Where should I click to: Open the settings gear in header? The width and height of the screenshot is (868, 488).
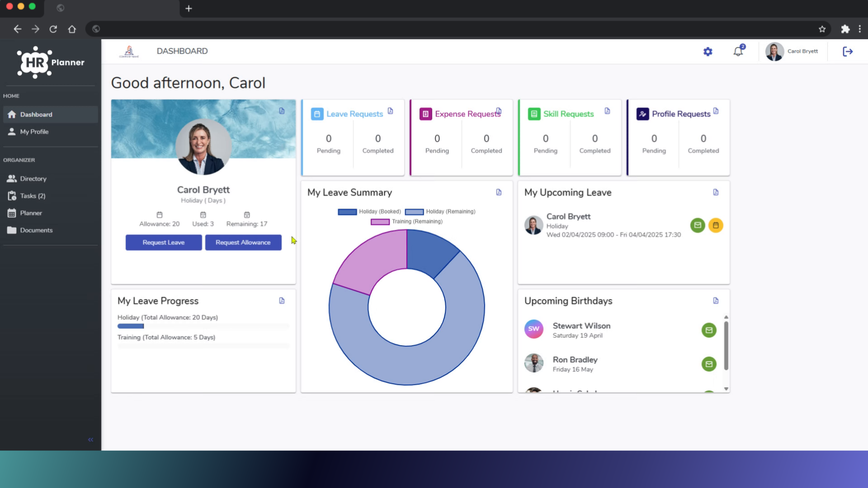708,52
